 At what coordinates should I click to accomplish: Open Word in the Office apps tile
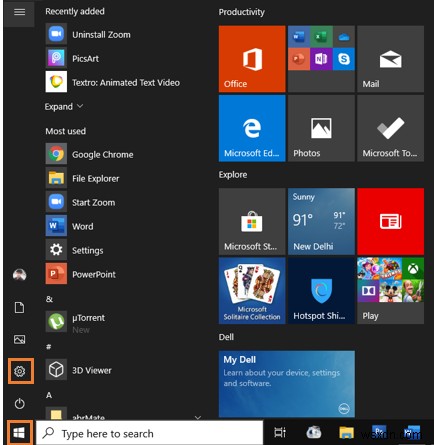[x=299, y=36]
